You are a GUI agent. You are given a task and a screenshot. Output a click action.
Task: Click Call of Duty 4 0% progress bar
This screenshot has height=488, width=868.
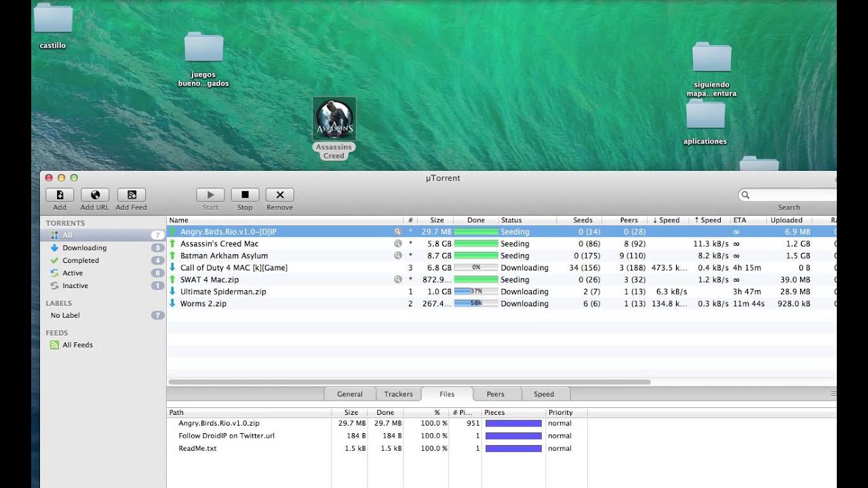tap(476, 268)
